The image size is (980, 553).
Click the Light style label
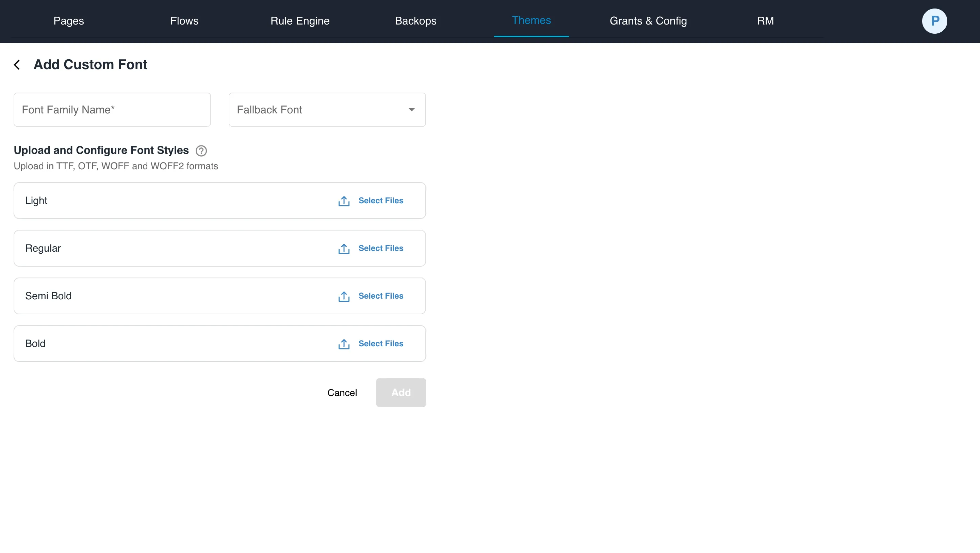pos(36,201)
